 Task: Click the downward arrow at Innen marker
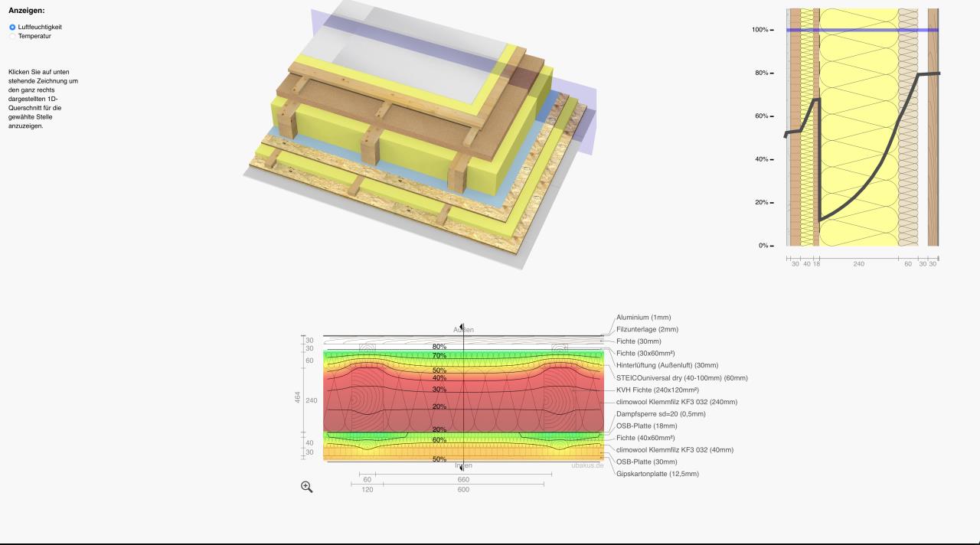pyautogui.click(x=461, y=466)
